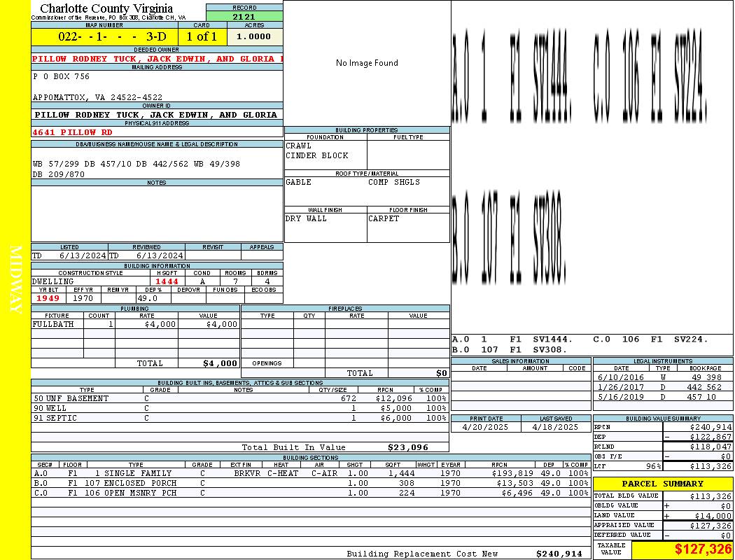Click the 91 SEPTIC row

240,418
